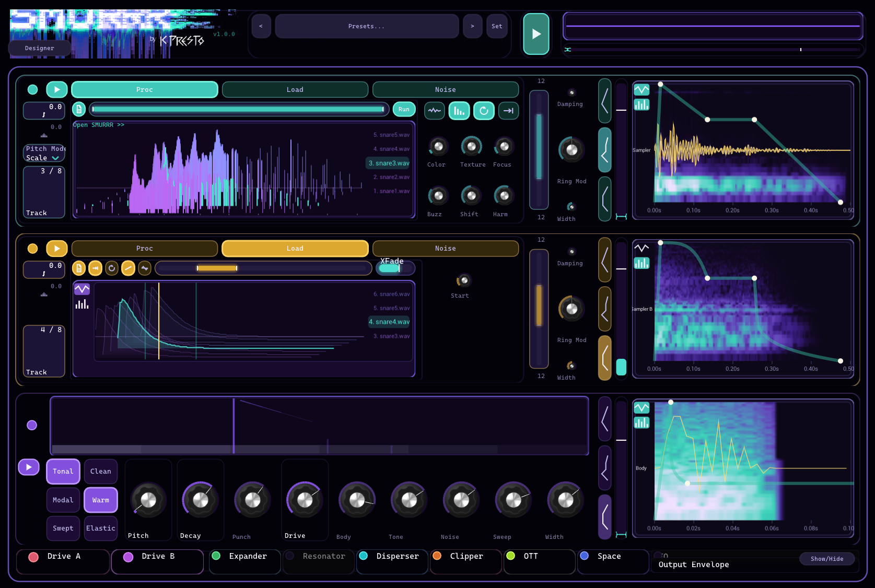Enable Drive A effect

33,557
